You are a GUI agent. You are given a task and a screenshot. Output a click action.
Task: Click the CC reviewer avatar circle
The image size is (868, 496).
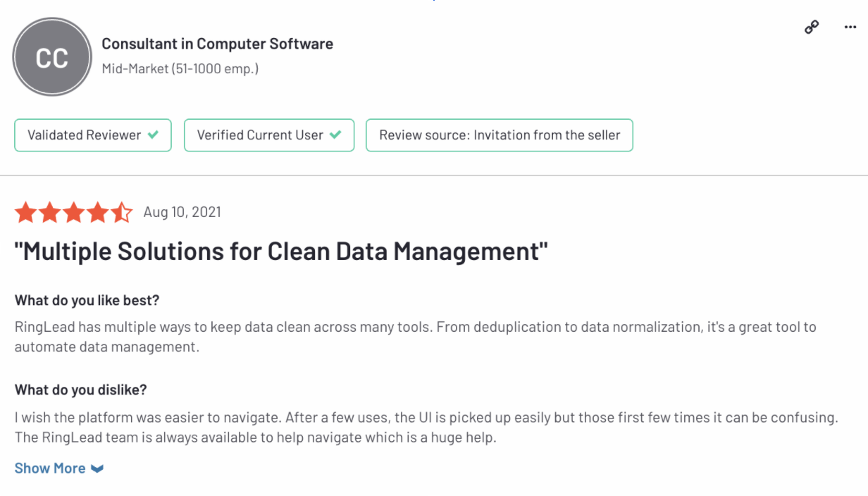(52, 57)
